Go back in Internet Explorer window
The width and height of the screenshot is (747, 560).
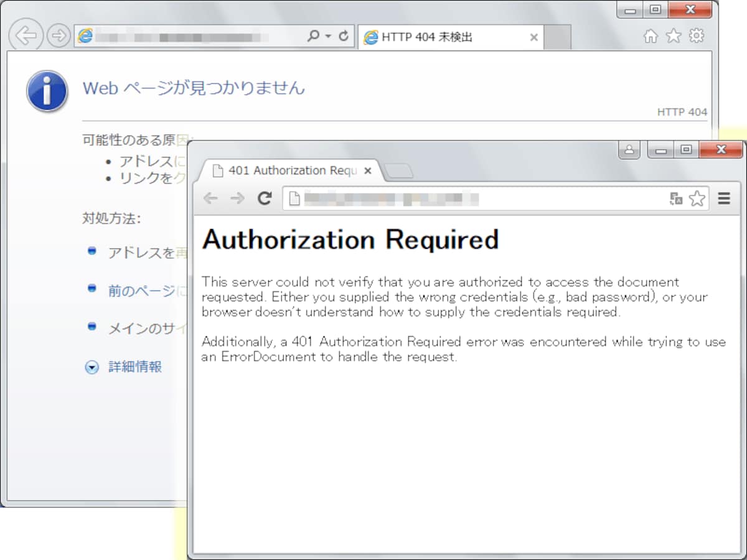pyautogui.click(x=26, y=35)
